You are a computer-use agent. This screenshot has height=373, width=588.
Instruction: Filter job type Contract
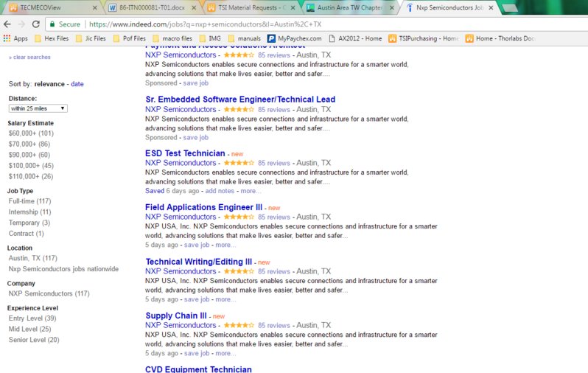click(27, 234)
